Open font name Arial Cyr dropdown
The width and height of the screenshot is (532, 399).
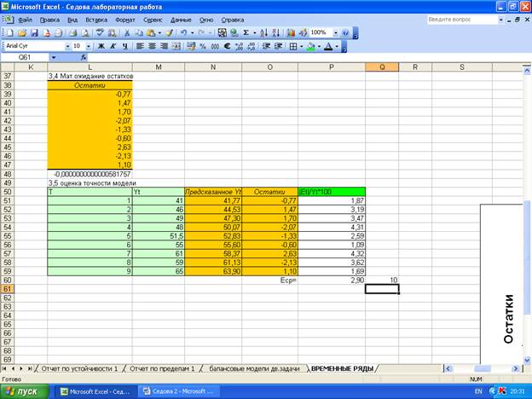(x=67, y=46)
